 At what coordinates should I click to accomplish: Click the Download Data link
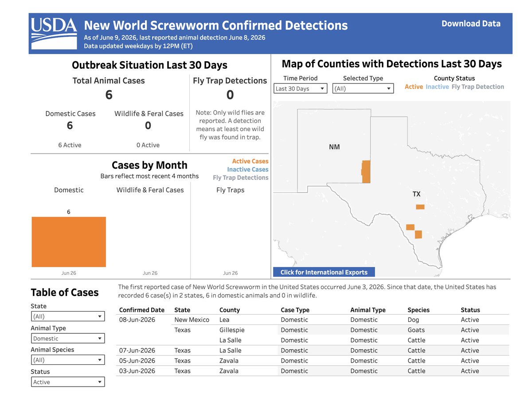[471, 24]
